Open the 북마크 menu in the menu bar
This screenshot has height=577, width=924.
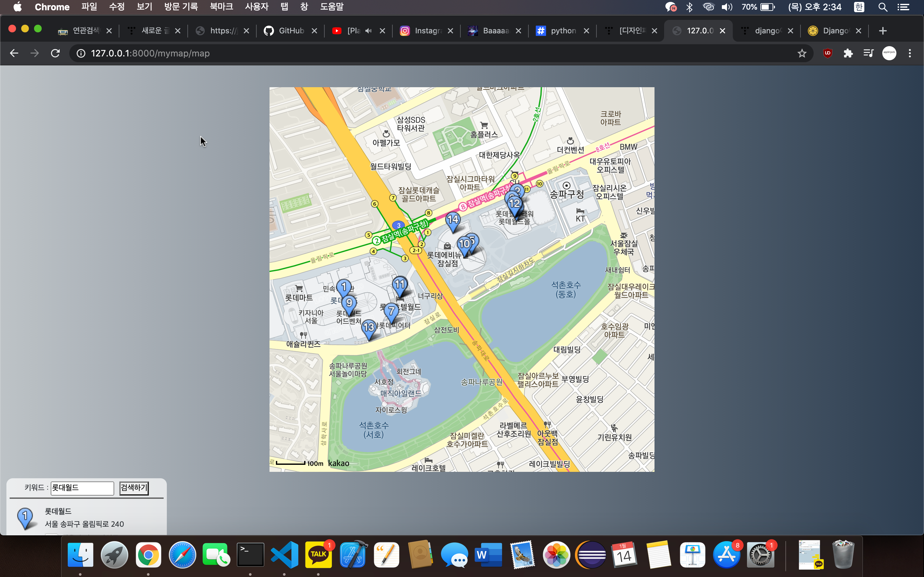click(x=221, y=7)
